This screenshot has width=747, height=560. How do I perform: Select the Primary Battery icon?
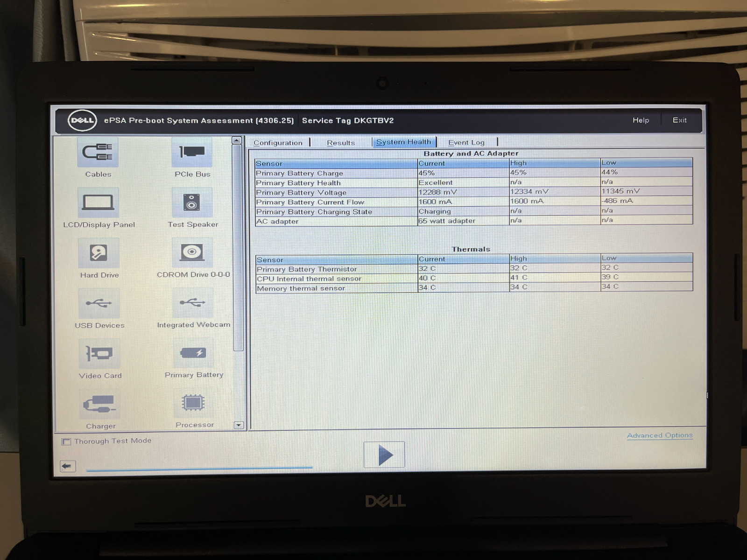[x=193, y=353]
